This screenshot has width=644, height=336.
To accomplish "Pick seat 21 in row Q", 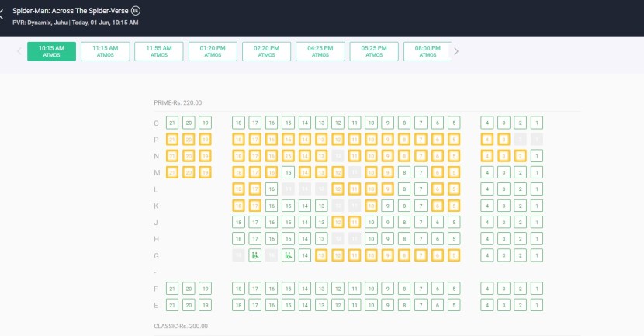I will click(x=172, y=123).
